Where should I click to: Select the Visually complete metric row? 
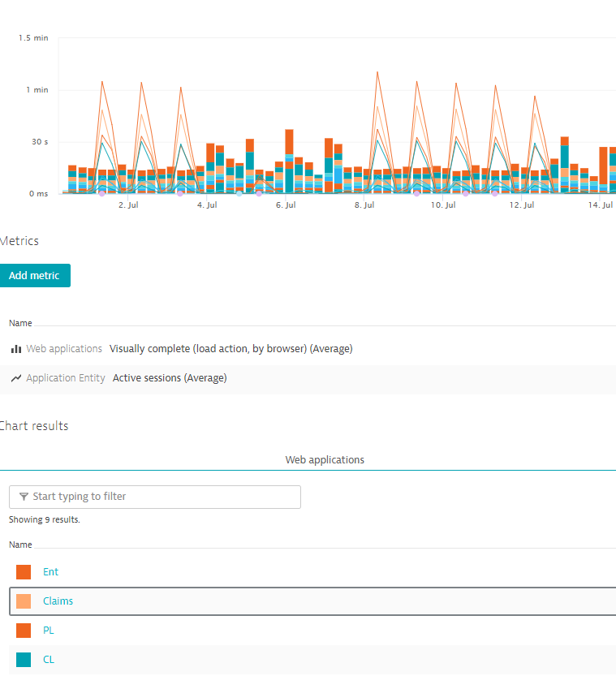(x=230, y=349)
